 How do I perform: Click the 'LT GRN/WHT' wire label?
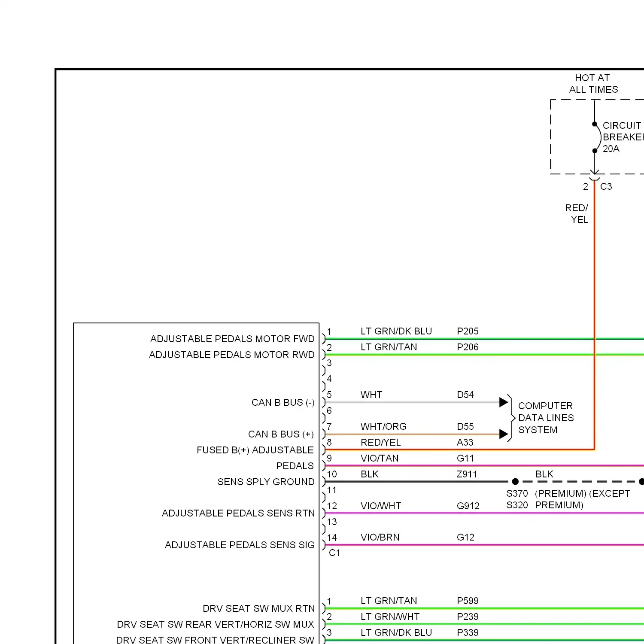click(x=390, y=617)
